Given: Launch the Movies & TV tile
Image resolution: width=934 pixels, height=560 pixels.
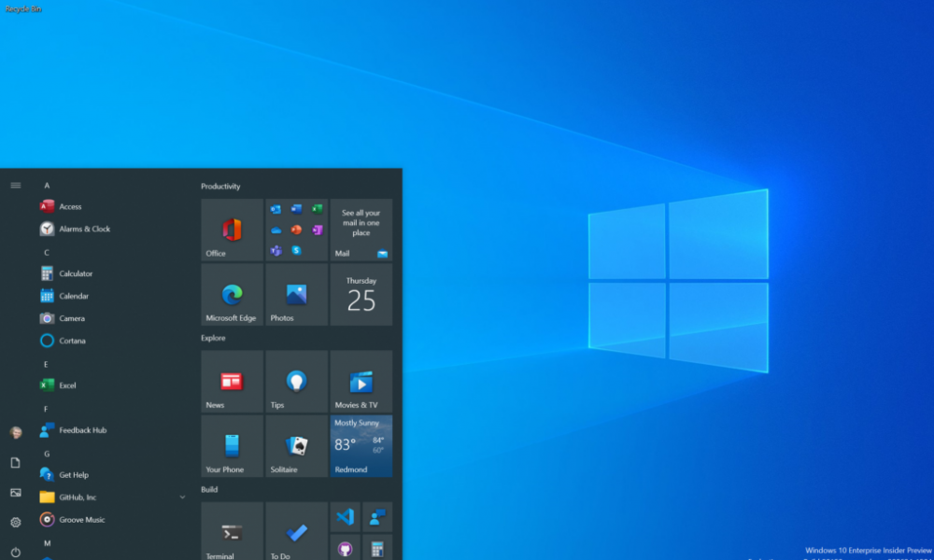Looking at the screenshot, I should click(x=361, y=382).
